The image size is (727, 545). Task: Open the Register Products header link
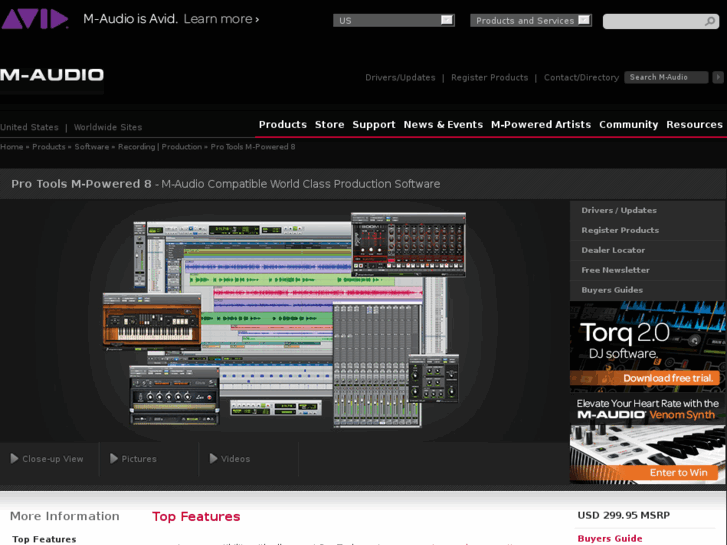[490, 77]
